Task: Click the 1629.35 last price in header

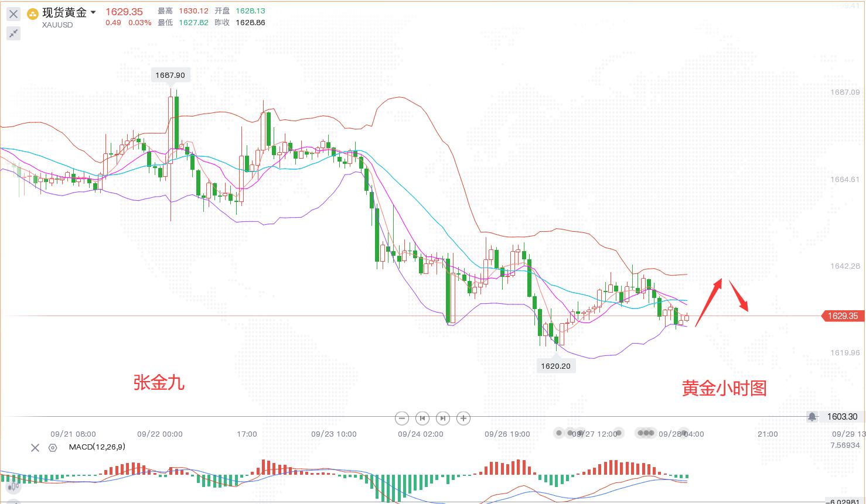Action: (x=124, y=12)
